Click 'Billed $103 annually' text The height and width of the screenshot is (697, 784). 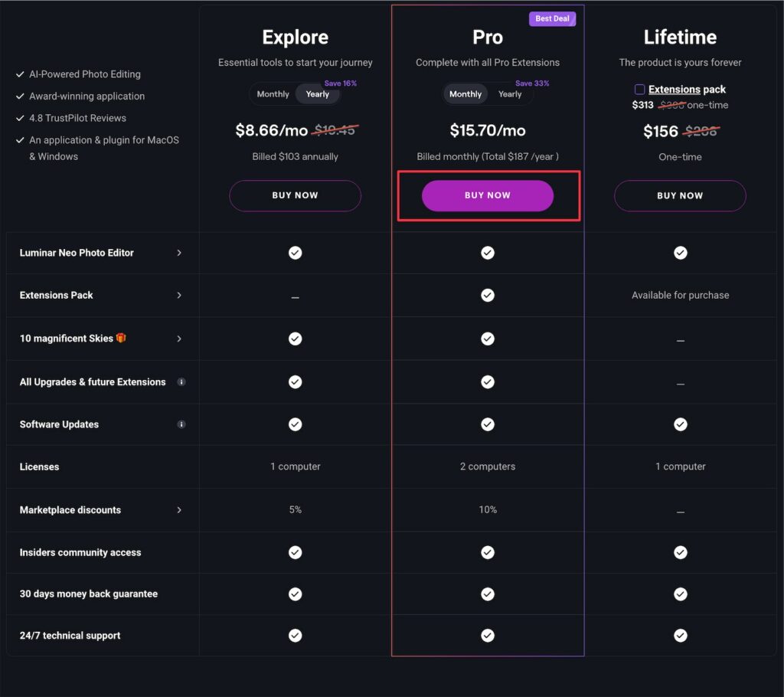[295, 156]
